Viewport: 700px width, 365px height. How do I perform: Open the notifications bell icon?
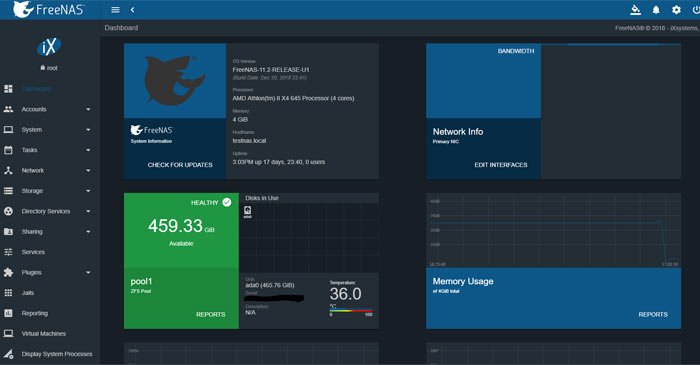pyautogui.click(x=656, y=10)
